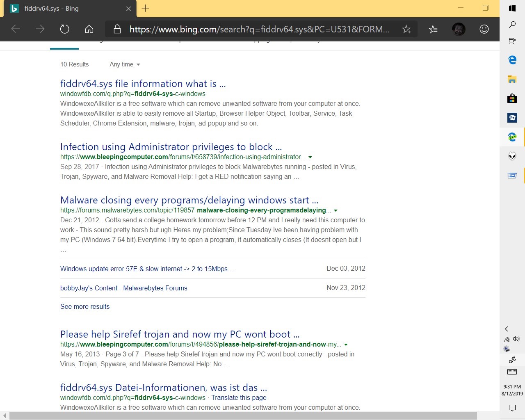The width and height of the screenshot is (525, 420).
Task: Open foobar2000 alien icon on taskbar
Action: click(x=512, y=156)
